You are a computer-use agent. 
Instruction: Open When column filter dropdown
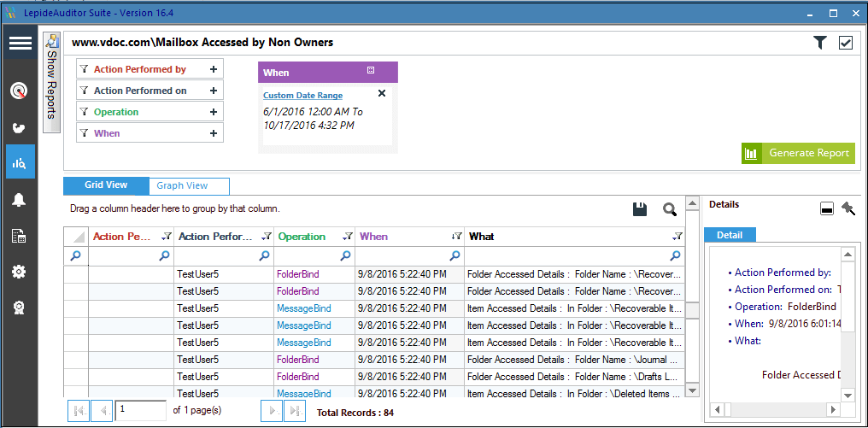[457, 237]
